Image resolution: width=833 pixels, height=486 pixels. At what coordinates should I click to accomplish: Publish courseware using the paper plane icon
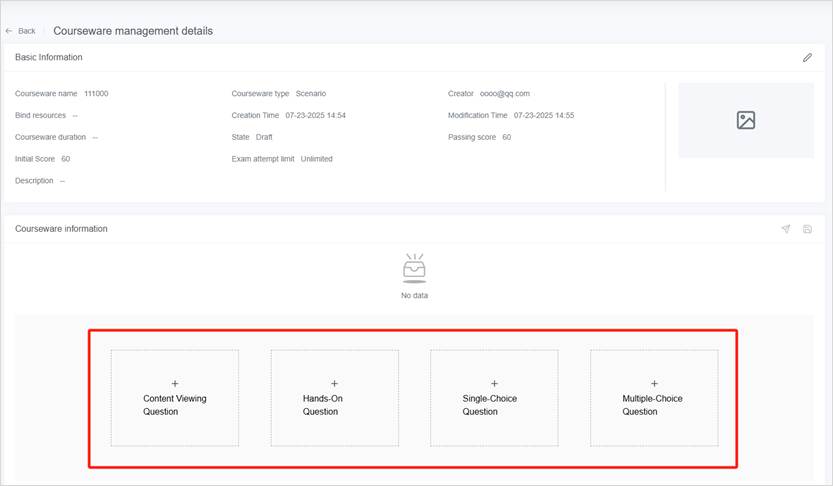tap(786, 229)
